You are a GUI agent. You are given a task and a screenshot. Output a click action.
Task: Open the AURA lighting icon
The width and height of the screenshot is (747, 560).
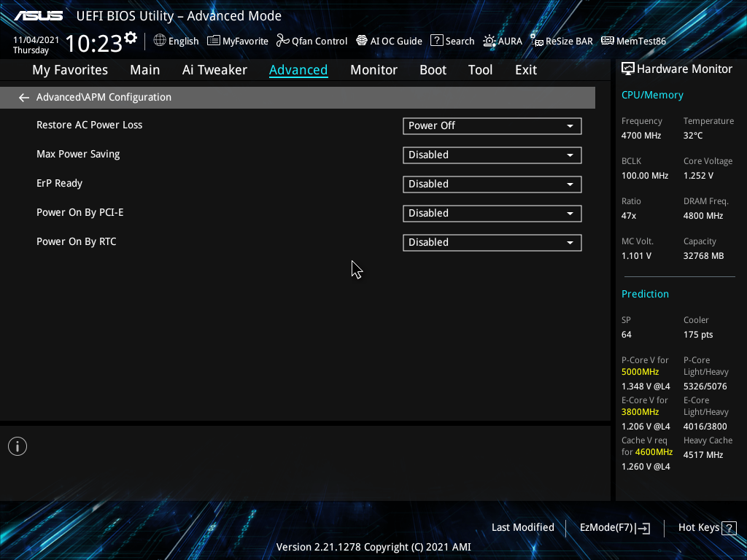point(489,41)
